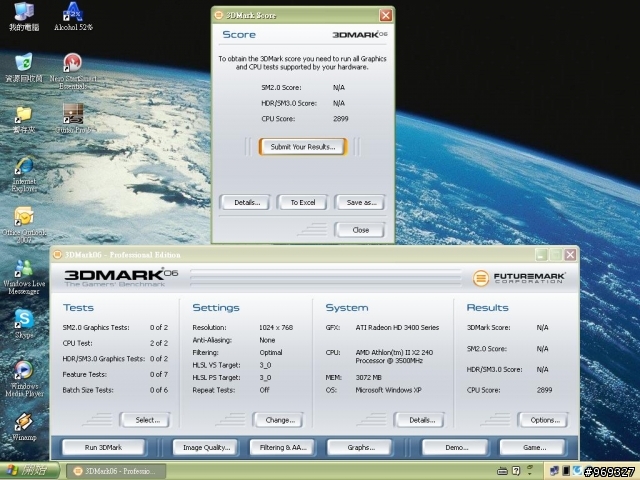Minimize the 3DMark06 main window

coord(541,255)
